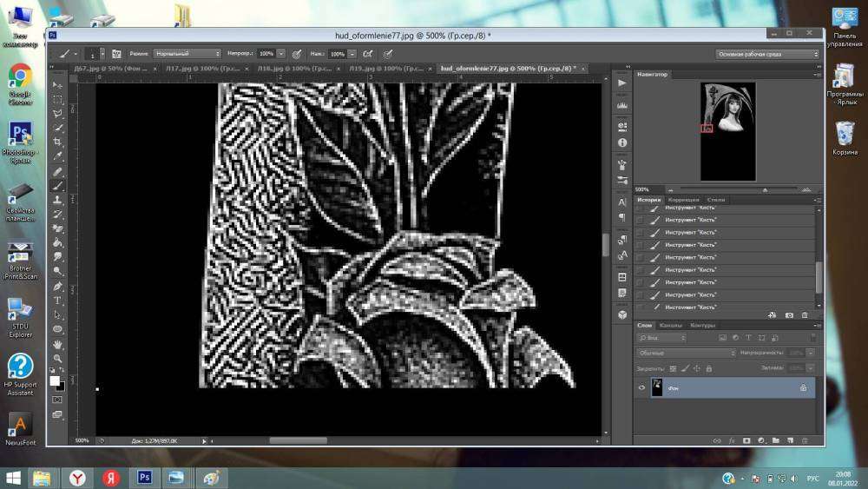Pick the Eyedropper tool
The image size is (868, 489).
(x=58, y=156)
